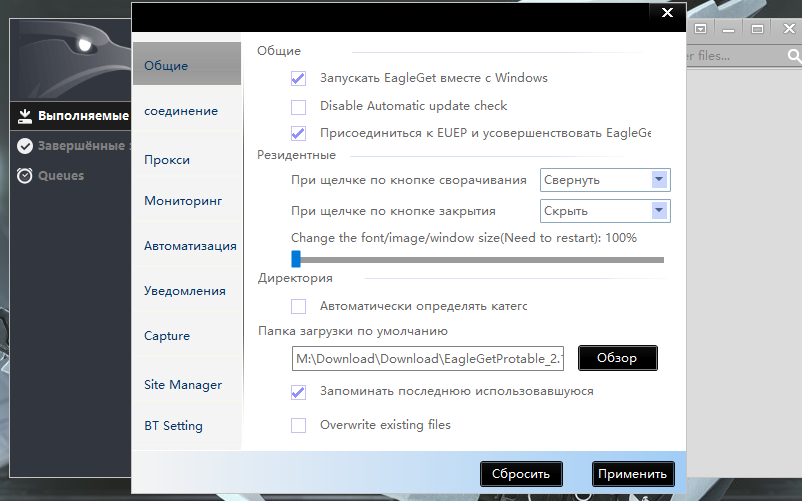Open the Уведомления tab
Viewport: 802px width, 501px height.
(x=187, y=291)
